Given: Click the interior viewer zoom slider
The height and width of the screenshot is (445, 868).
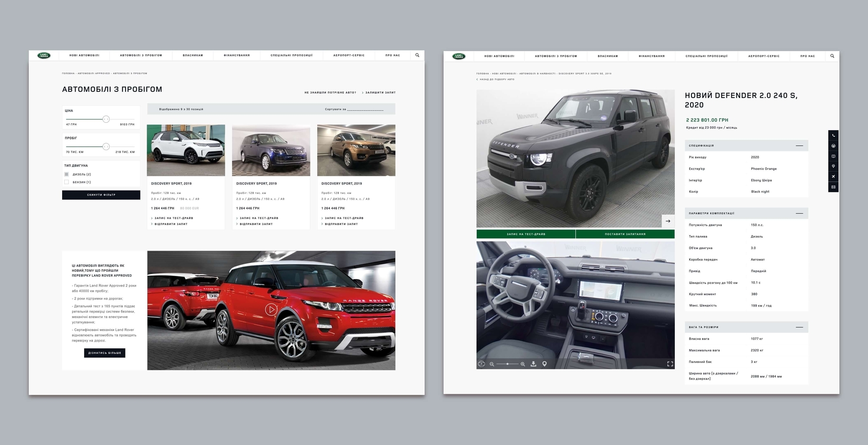Looking at the screenshot, I should (x=507, y=364).
